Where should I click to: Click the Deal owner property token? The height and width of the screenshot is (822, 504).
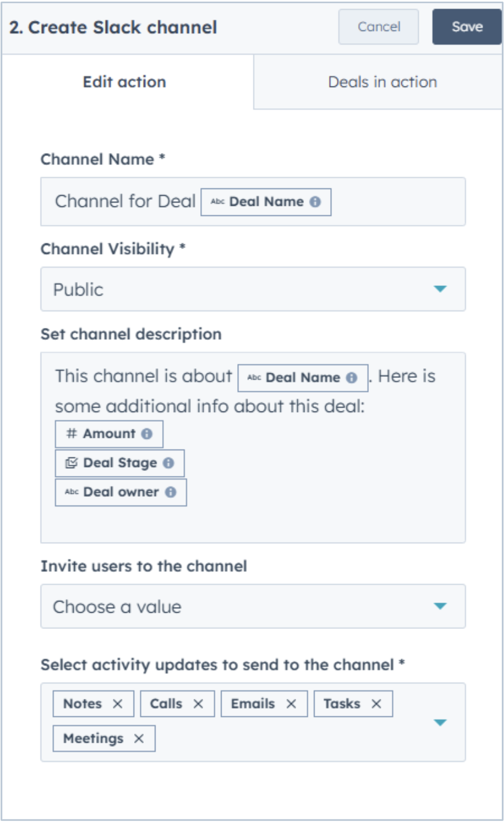(x=121, y=492)
